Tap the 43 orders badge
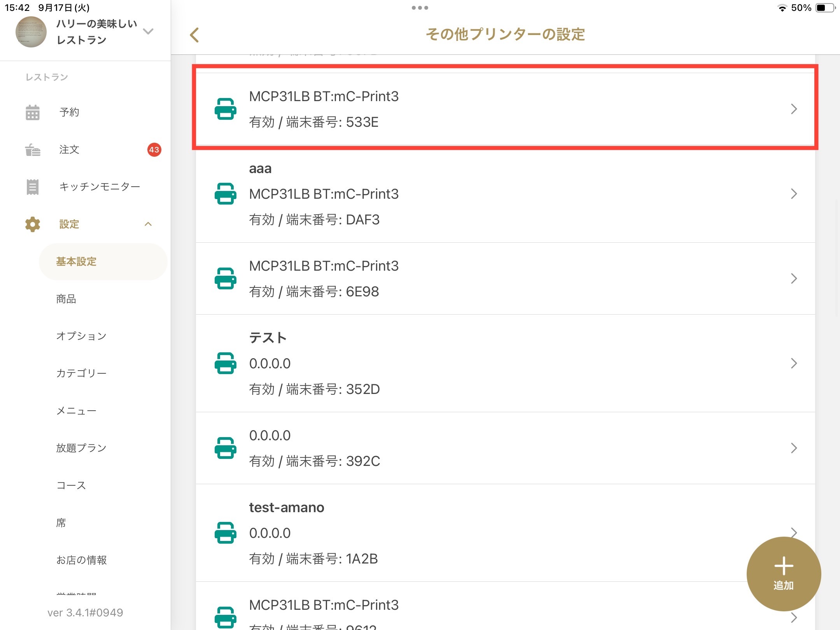840x630 pixels. (x=154, y=150)
